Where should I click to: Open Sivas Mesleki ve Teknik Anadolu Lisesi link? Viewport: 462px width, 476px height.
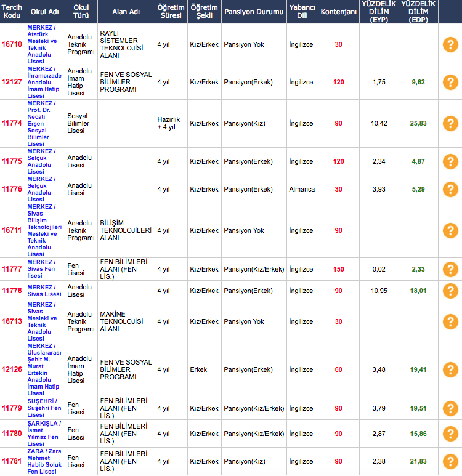point(42,321)
